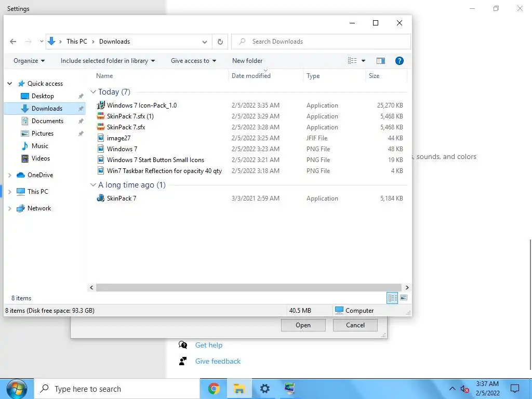Select SkinPack 7.sfx application icon
Image resolution: width=532 pixels, height=399 pixels.
pyautogui.click(x=101, y=127)
